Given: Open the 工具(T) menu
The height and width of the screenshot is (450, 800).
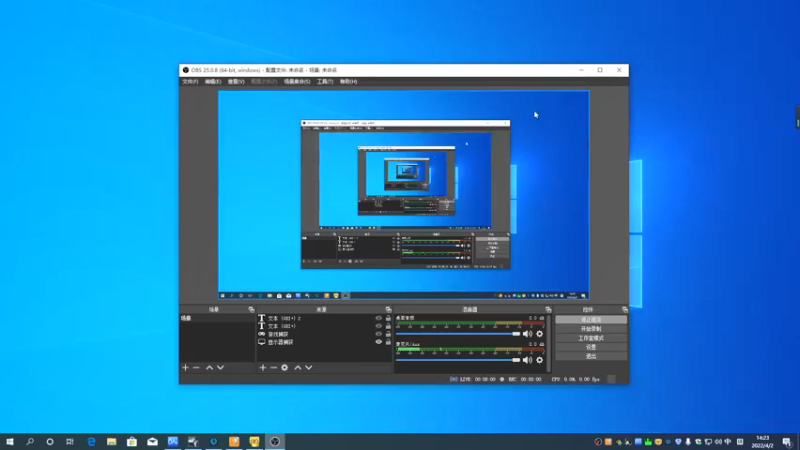Looking at the screenshot, I should click(325, 82).
